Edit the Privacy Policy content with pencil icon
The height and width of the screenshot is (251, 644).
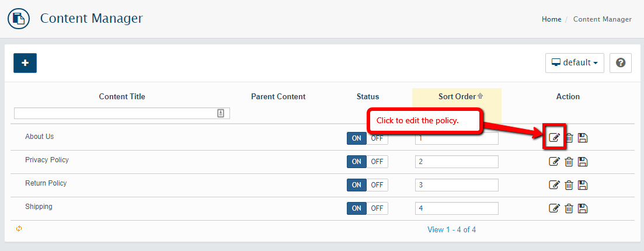(x=555, y=162)
